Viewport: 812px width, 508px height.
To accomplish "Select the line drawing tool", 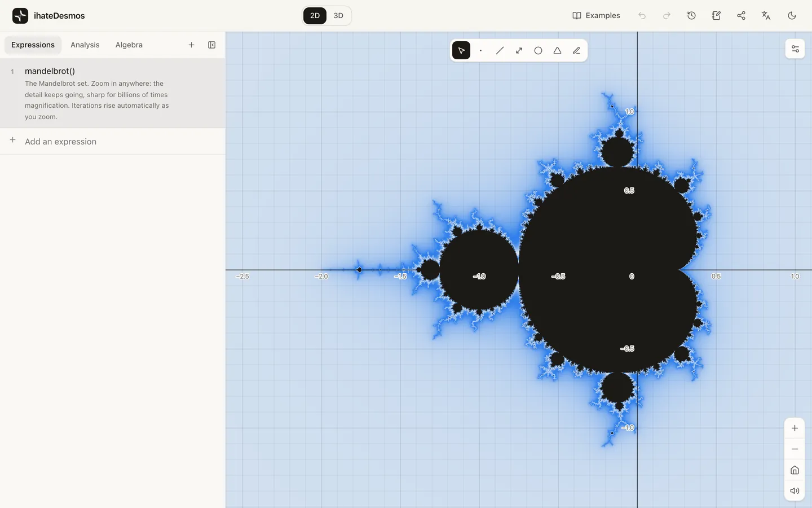I will (500, 51).
